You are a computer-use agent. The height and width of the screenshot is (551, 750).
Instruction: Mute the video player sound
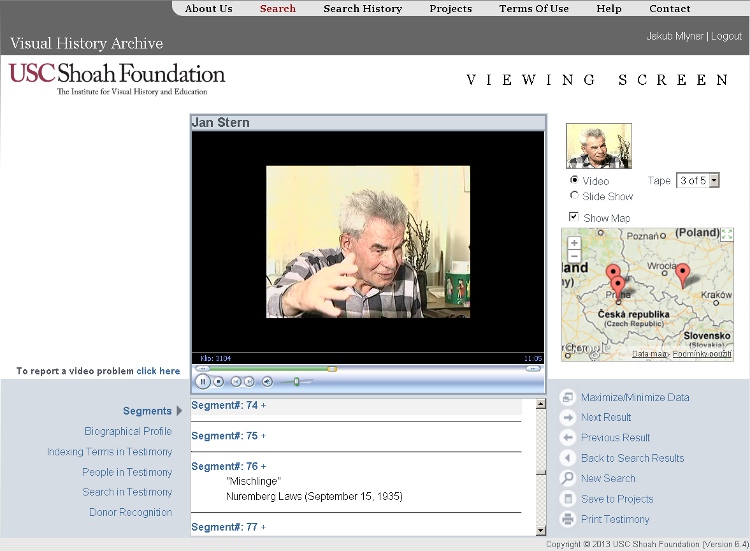[267, 381]
